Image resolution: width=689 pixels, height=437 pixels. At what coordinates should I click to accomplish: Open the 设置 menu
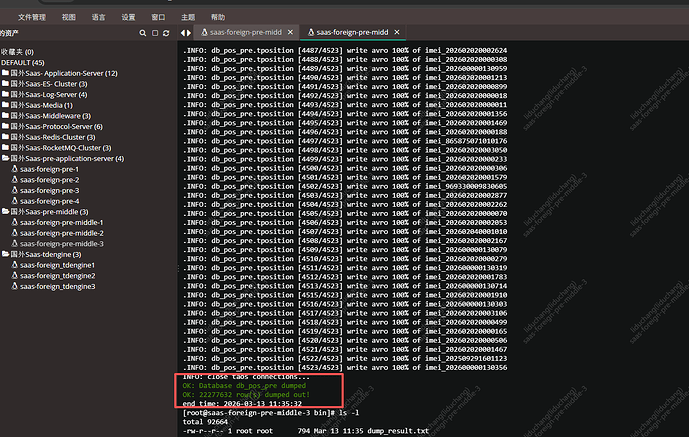click(128, 17)
